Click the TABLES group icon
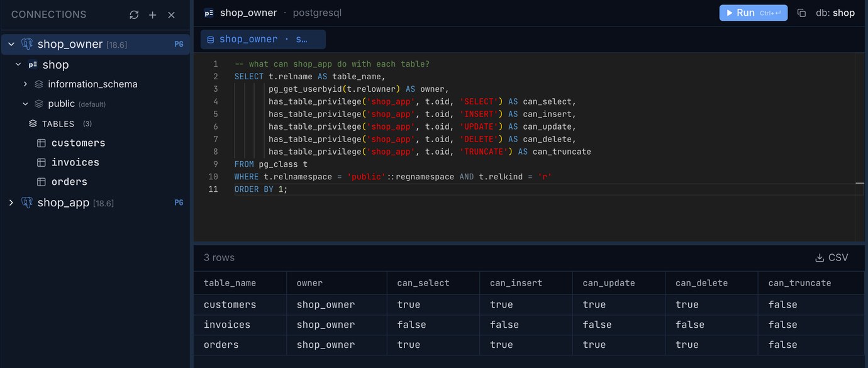Viewport: 868px width, 368px height. click(x=33, y=124)
